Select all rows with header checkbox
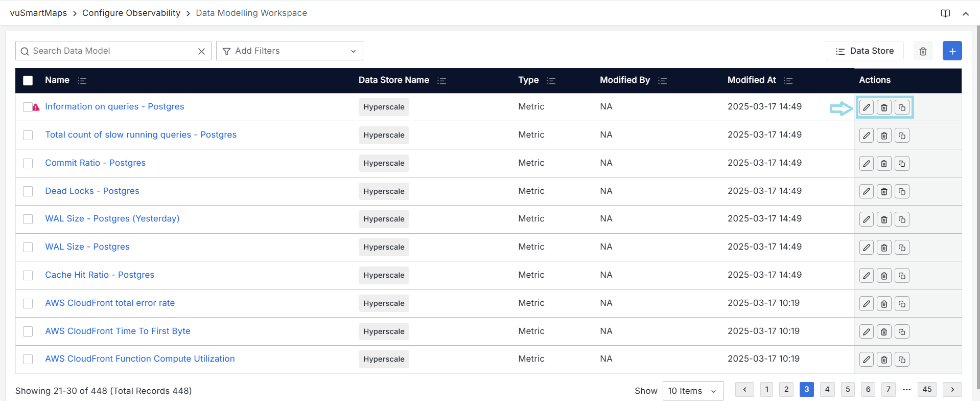This screenshot has width=980, height=401. point(28,80)
